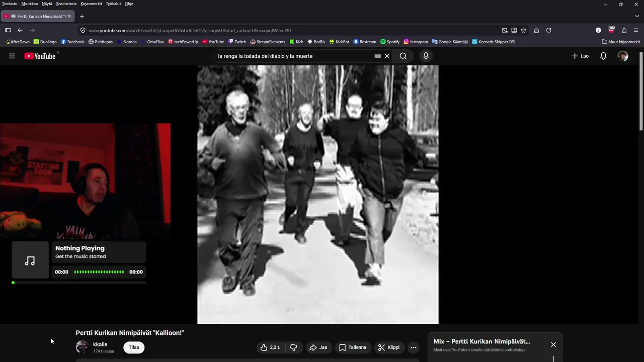This screenshot has height=362, width=644.
Task: Open the dark clock-like extension icon
Action: pyautogui.click(x=598, y=30)
